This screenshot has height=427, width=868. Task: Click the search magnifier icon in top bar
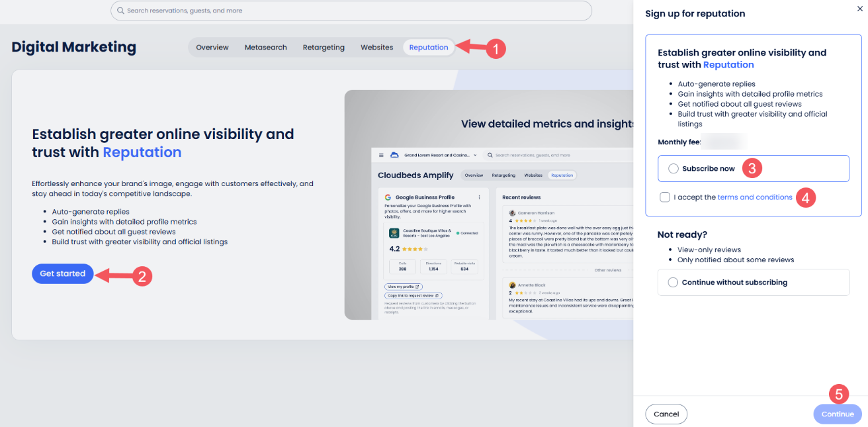pyautogui.click(x=120, y=11)
